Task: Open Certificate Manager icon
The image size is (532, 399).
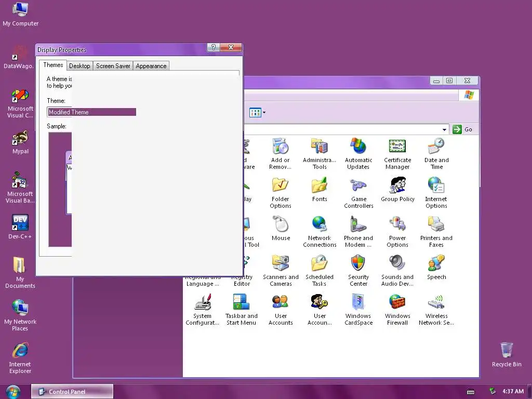Action: [397, 153]
